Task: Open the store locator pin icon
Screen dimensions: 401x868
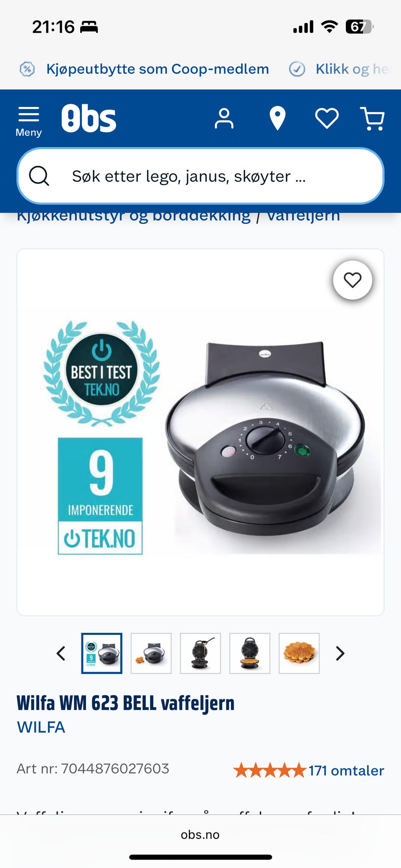Action: click(277, 119)
